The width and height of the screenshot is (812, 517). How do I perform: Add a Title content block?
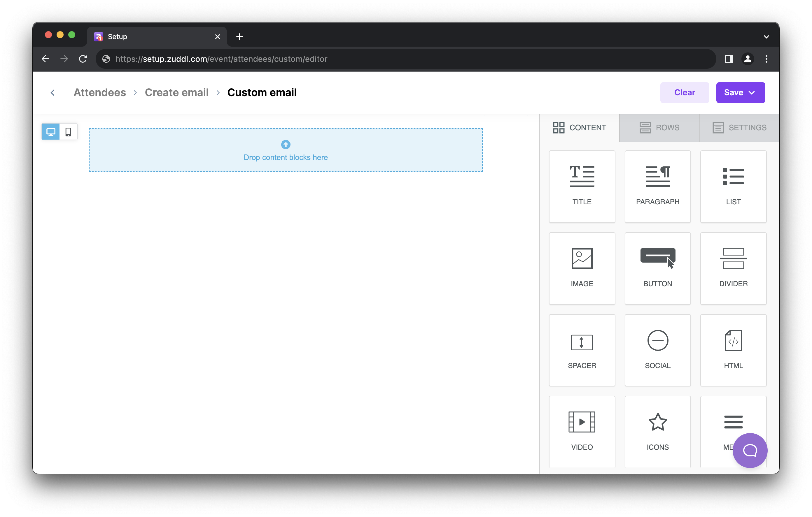pos(582,187)
